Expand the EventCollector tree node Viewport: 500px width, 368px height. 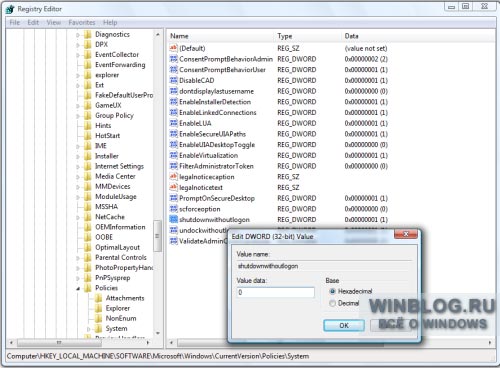point(78,55)
